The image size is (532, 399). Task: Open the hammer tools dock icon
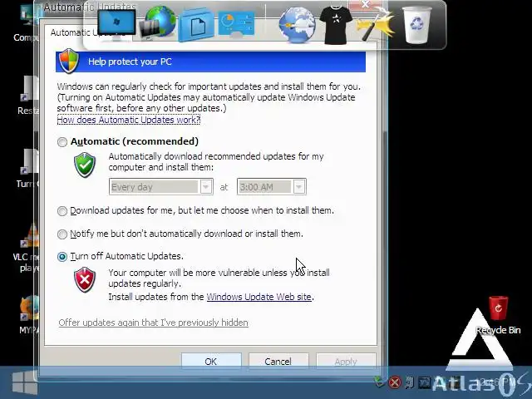[x=377, y=24]
